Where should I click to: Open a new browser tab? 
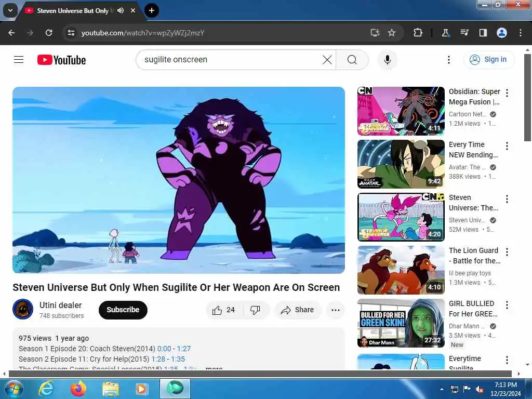pyautogui.click(x=152, y=10)
